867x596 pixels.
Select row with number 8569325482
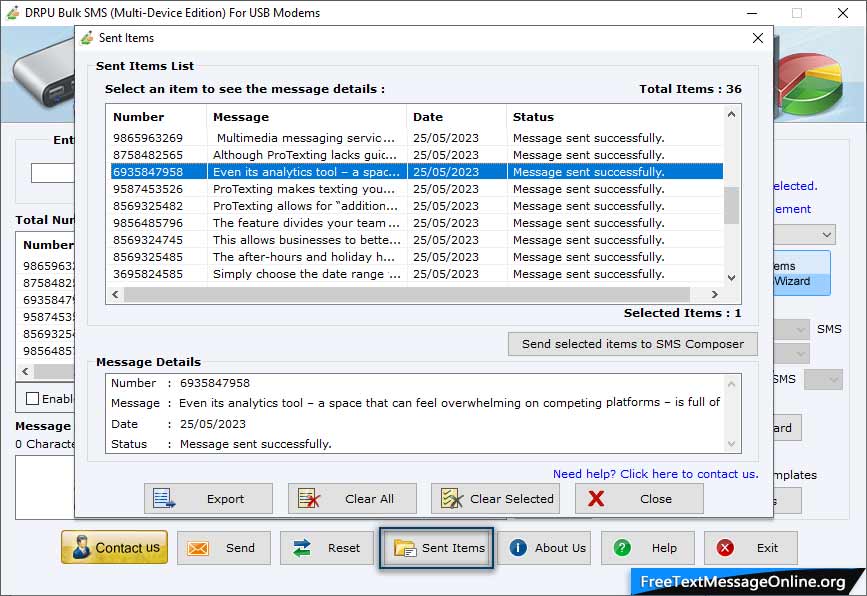[x=416, y=206]
